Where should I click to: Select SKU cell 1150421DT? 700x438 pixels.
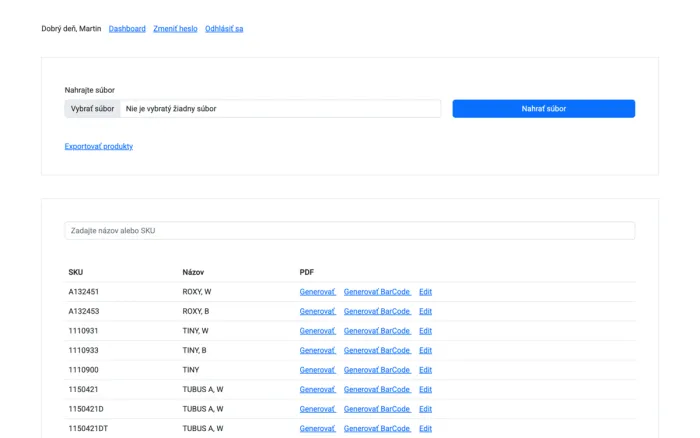click(x=88, y=428)
